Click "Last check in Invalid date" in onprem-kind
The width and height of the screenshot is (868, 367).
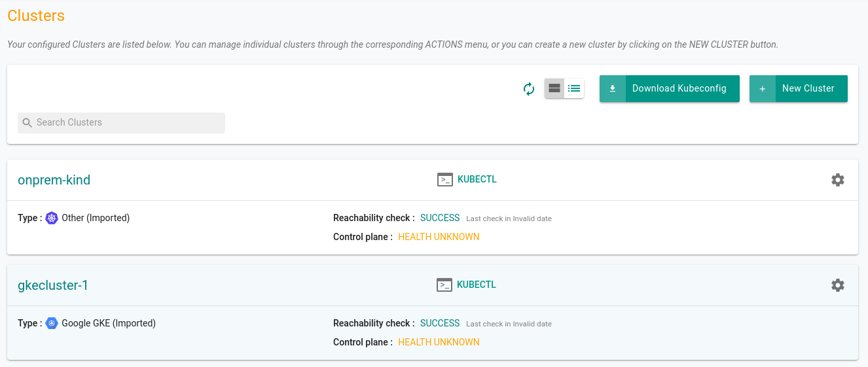pyautogui.click(x=509, y=218)
